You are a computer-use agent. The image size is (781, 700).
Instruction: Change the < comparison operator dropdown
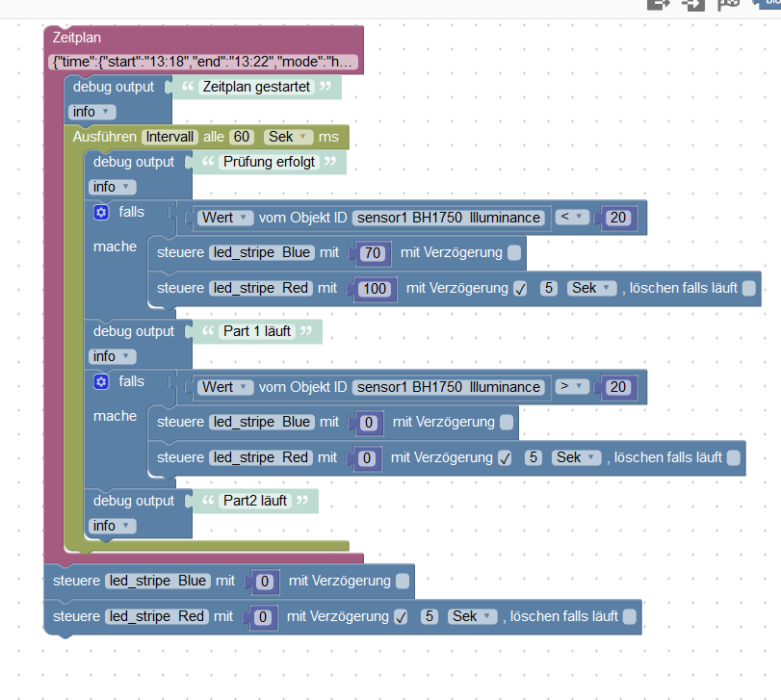(x=572, y=217)
